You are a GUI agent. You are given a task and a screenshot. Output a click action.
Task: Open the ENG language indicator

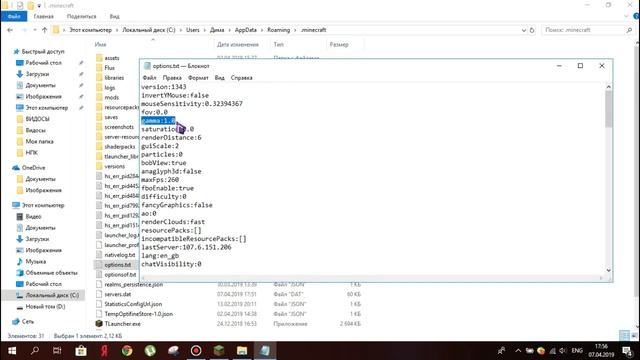pyautogui.click(x=577, y=351)
